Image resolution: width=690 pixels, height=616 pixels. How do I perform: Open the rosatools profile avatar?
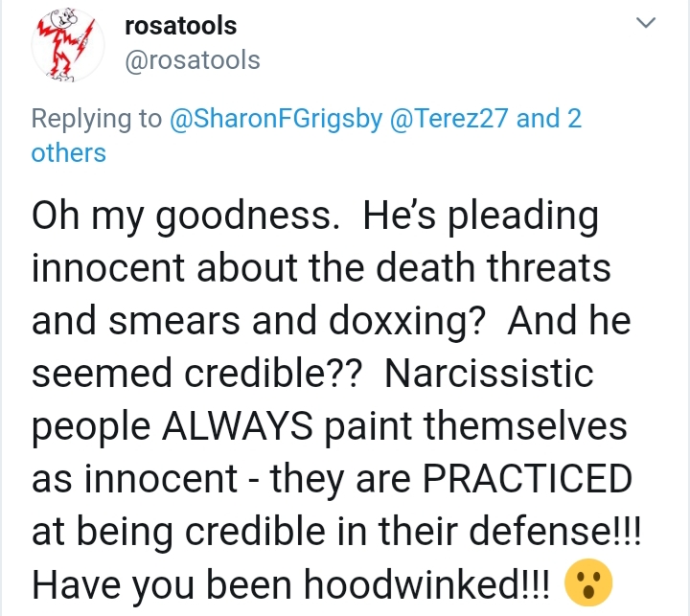coord(68,45)
